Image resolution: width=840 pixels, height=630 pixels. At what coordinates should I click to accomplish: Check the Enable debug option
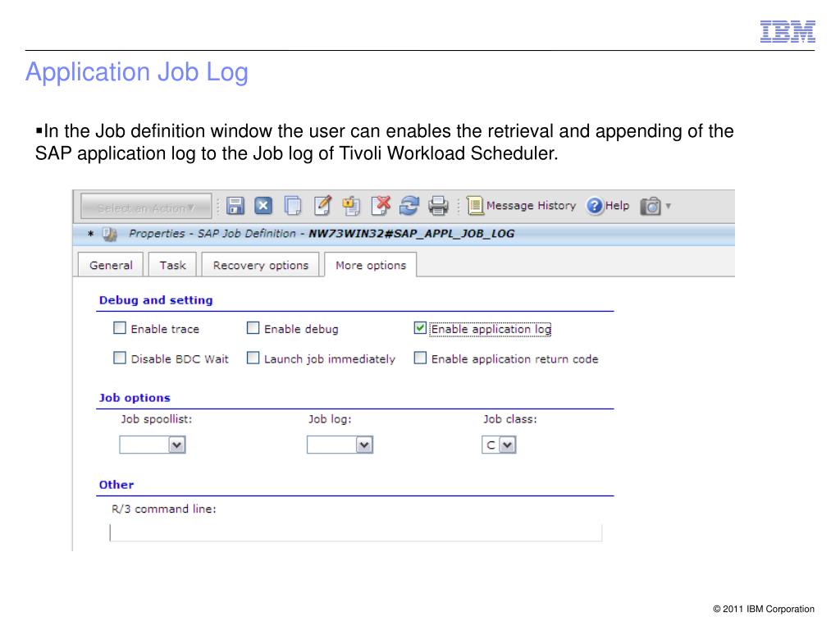253,328
